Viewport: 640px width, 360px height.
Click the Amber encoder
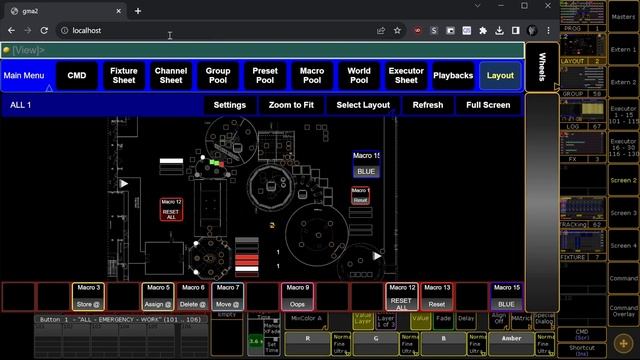511,343
